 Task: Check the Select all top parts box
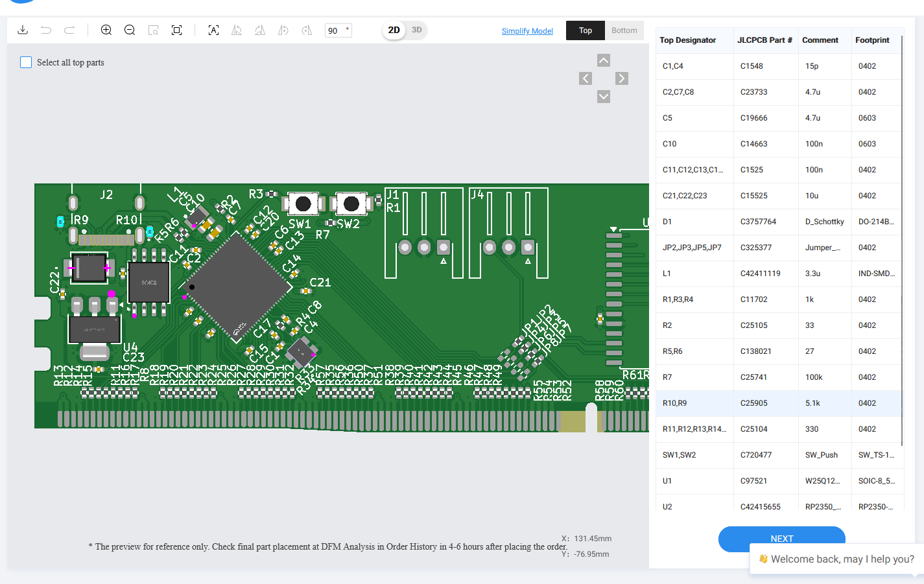(x=26, y=62)
